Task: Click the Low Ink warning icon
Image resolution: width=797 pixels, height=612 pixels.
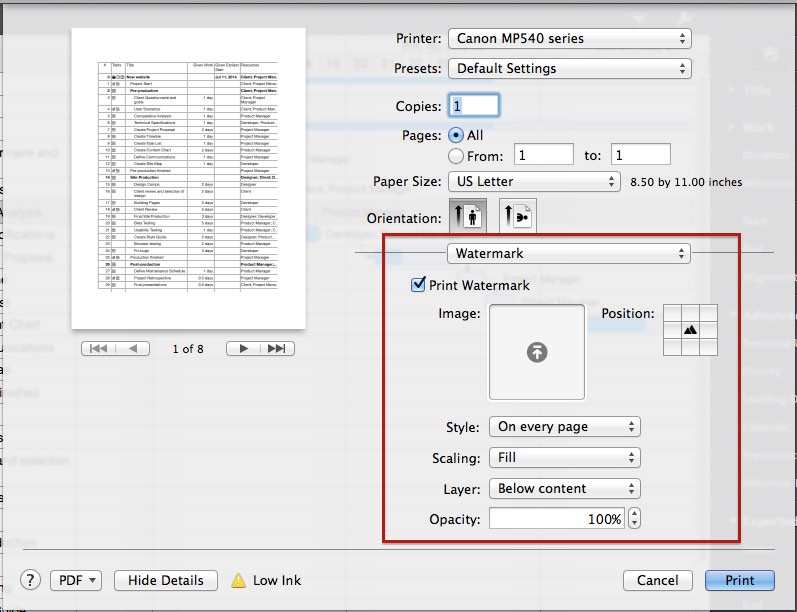Action: (x=239, y=580)
